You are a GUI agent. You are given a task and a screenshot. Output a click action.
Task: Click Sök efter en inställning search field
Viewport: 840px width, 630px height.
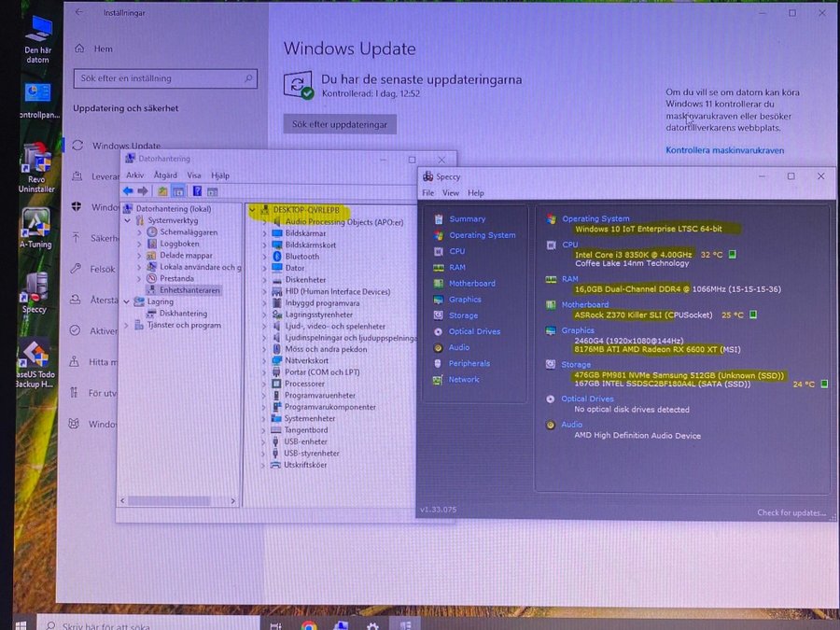(x=165, y=78)
